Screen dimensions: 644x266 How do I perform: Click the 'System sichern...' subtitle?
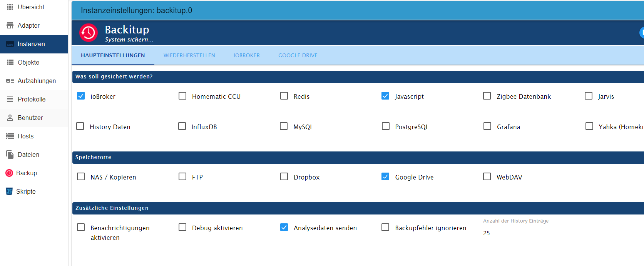(129, 40)
